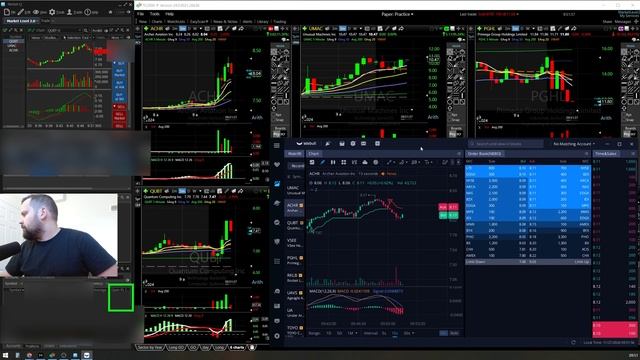The height and width of the screenshot is (360, 640).
Task: Select the highlighted timeframe button on PGHL chart
Action: [x=516, y=29]
